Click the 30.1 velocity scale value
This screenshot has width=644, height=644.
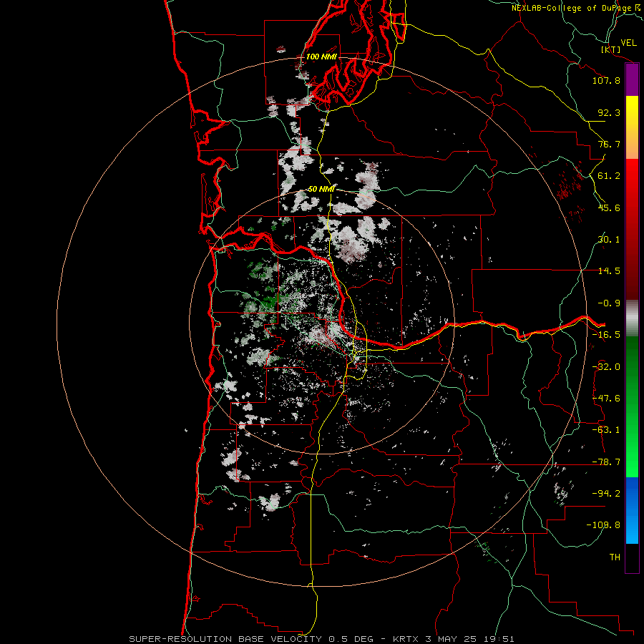click(609, 240)
